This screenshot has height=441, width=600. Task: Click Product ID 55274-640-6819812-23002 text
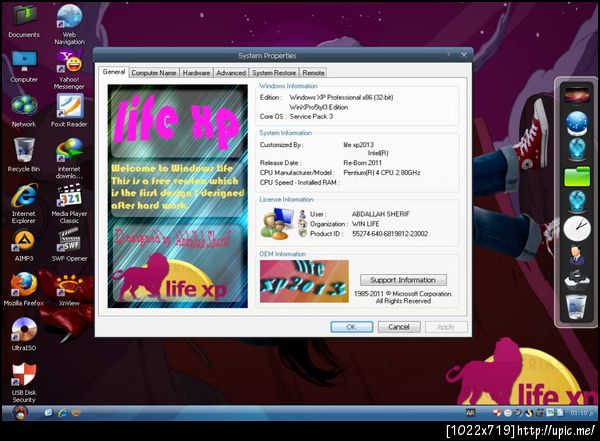click(x=390, y=234)
